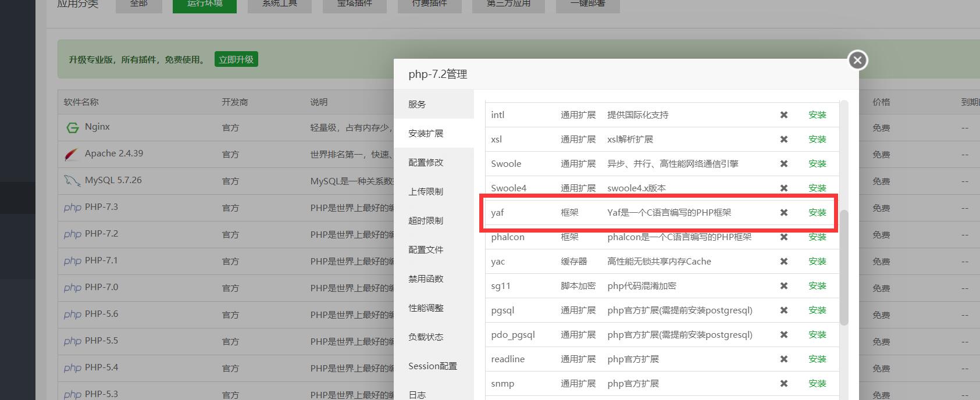Click the 立即升级 upgrade button
The width and height of the screenshot is (980, 400).
tap(236, 59)
